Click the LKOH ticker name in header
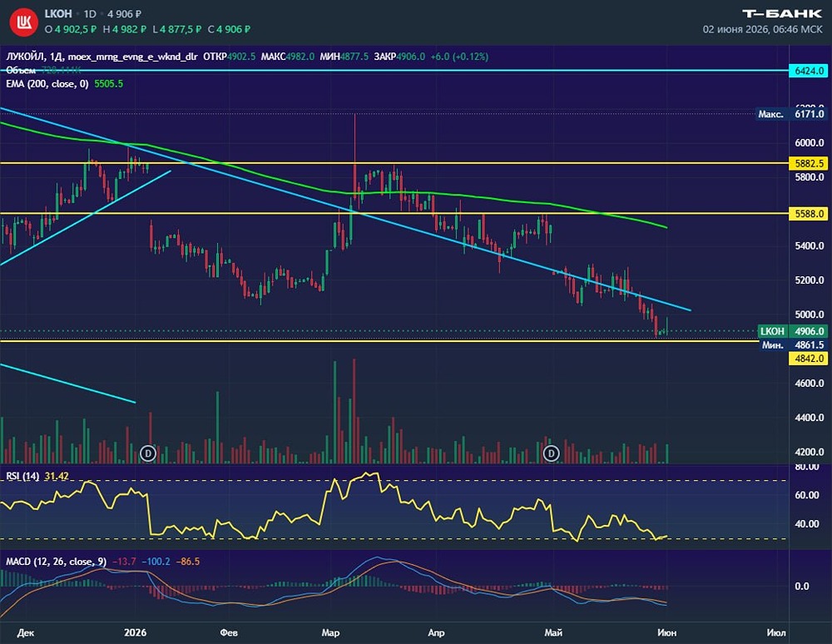 point(58,14)
